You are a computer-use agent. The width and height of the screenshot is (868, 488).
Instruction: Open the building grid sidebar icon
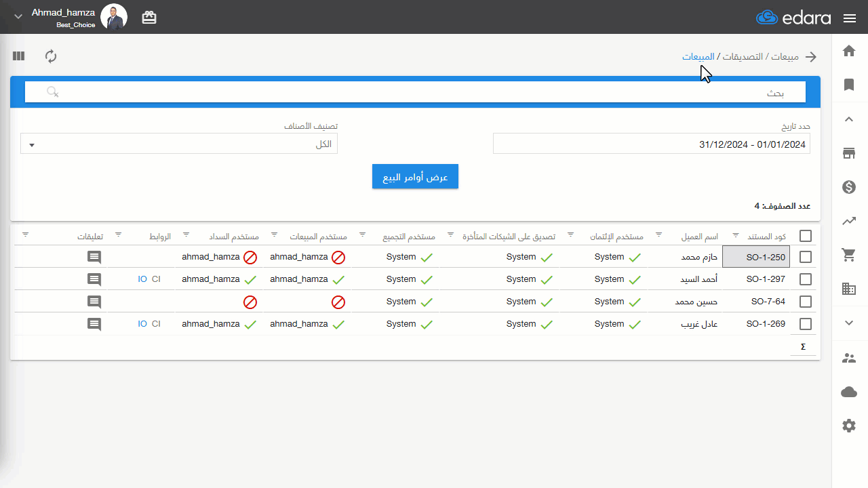point(849,289)
